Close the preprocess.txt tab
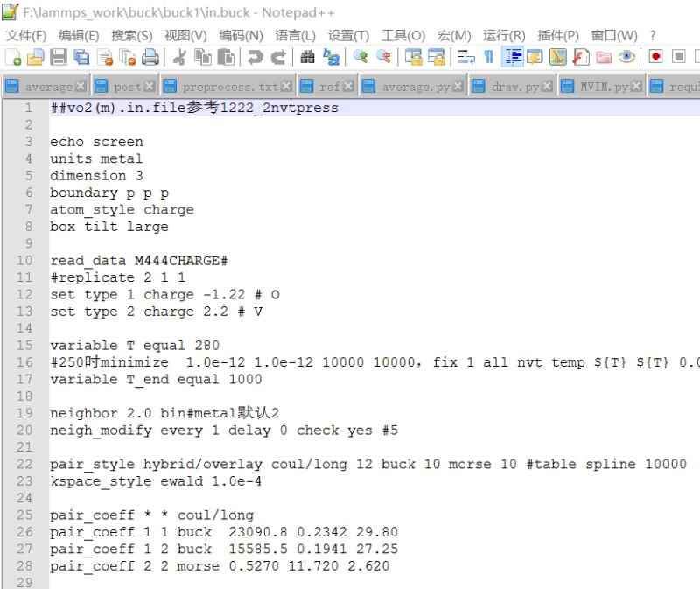Image resolution: width=700 pixels, height=589 pixels. pos(286,86)
